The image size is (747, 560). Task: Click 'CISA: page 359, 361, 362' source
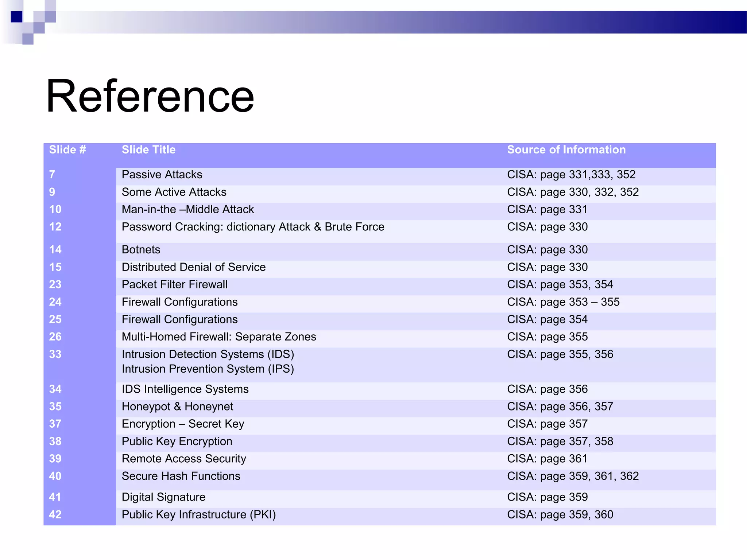(x=573, y=476)
